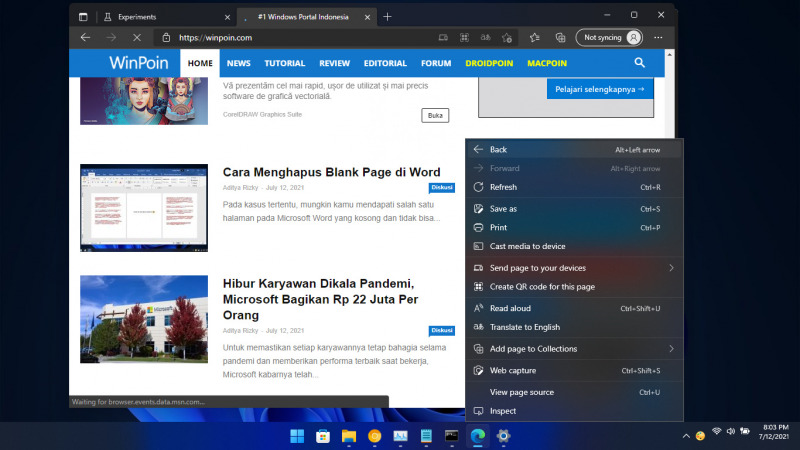
Task: Open the WinPoin site search
Action: pyautogui.click(x=639, y=63)
